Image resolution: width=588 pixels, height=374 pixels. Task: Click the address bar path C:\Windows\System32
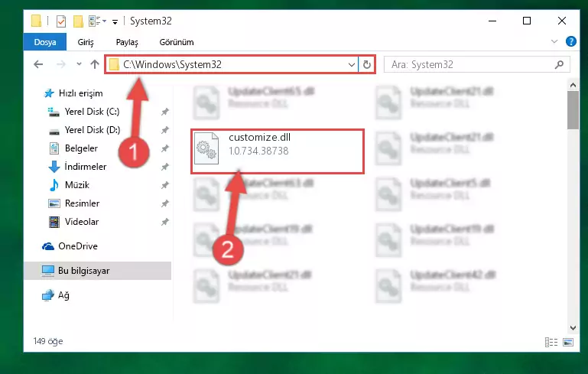[x=172, y=64]
